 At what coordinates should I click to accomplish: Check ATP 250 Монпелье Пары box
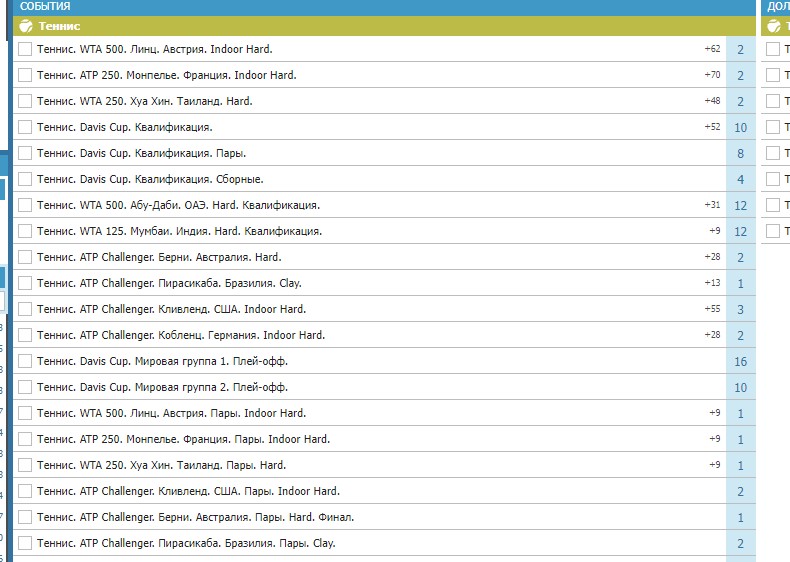coord(25,439)
